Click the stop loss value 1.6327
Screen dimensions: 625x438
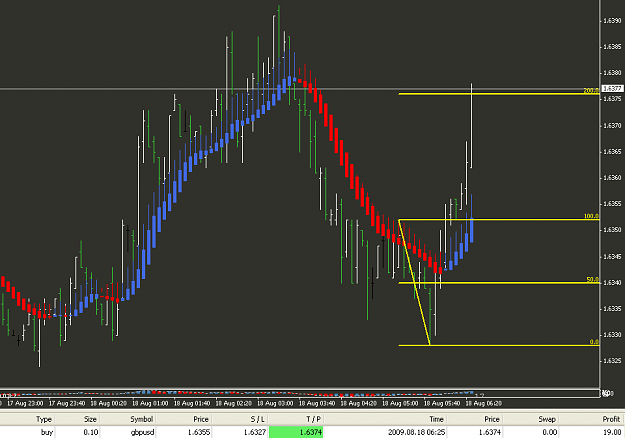point(254,432)
